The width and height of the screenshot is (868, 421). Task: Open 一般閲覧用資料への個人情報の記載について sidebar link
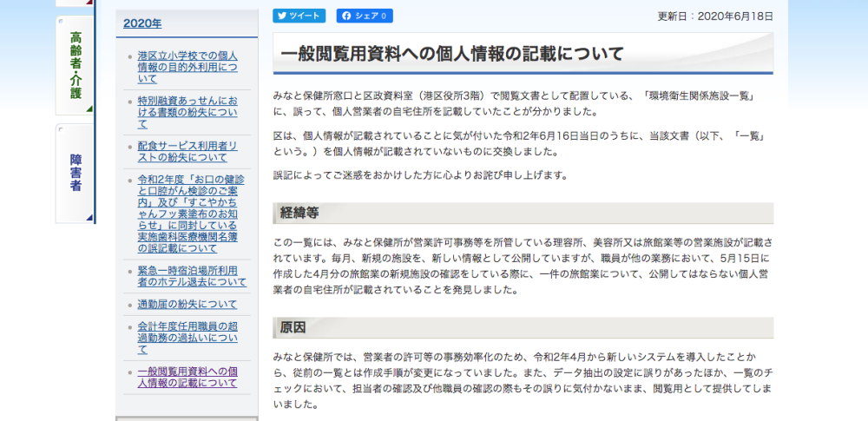click(187, 378)
